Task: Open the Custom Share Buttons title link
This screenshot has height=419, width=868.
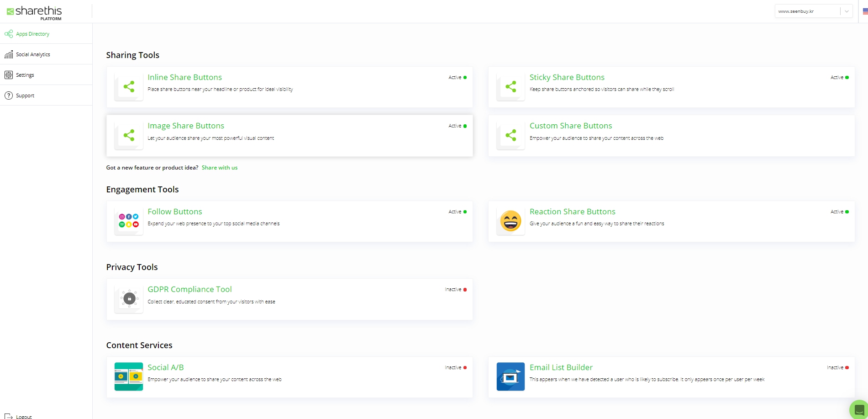Action: [571, 126]
